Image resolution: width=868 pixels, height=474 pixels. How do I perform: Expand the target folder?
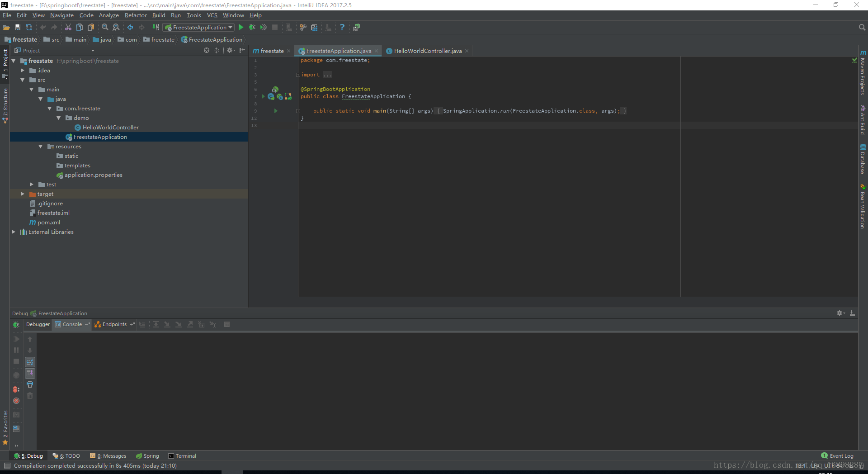(23, 194)
